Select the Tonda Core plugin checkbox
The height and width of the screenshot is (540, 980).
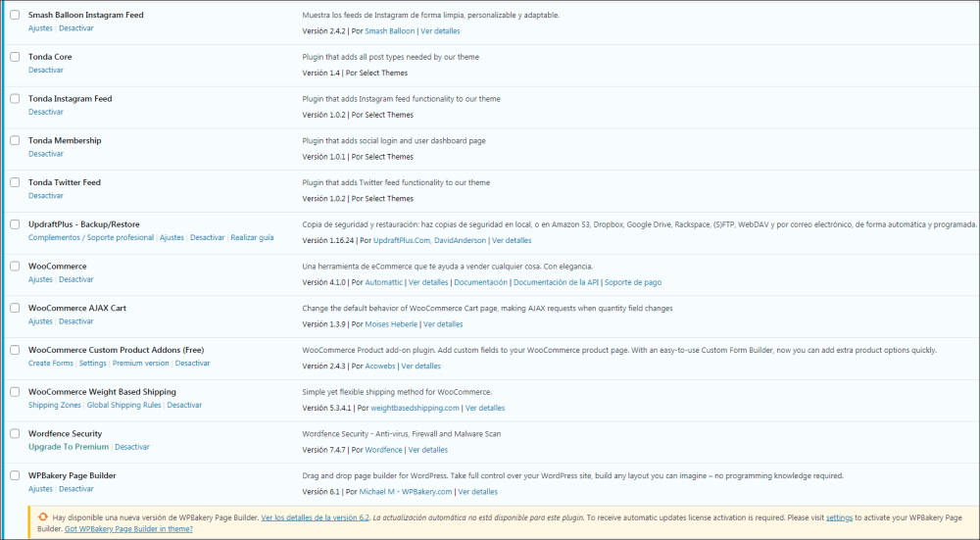pyautogui.click(x=15, y=57)
